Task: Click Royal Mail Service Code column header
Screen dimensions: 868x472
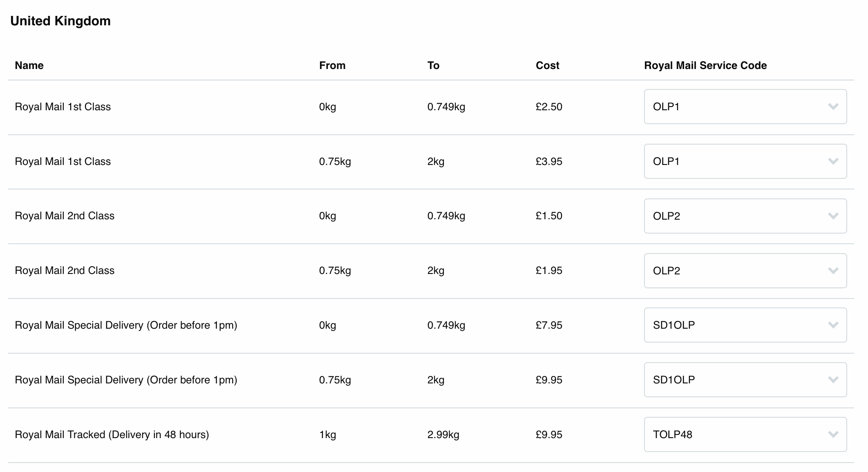Action: 705,65
